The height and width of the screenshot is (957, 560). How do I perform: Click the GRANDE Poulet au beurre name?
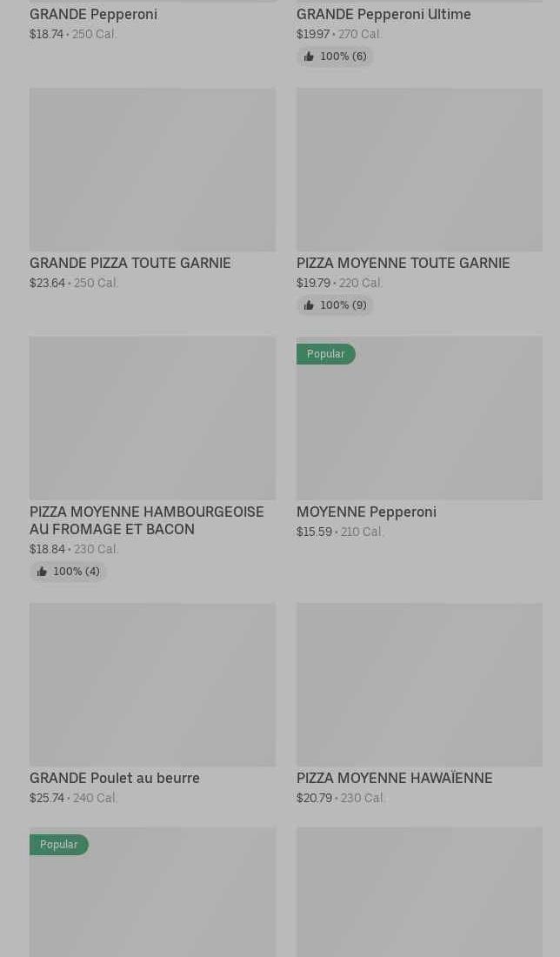tap(115, 778)
